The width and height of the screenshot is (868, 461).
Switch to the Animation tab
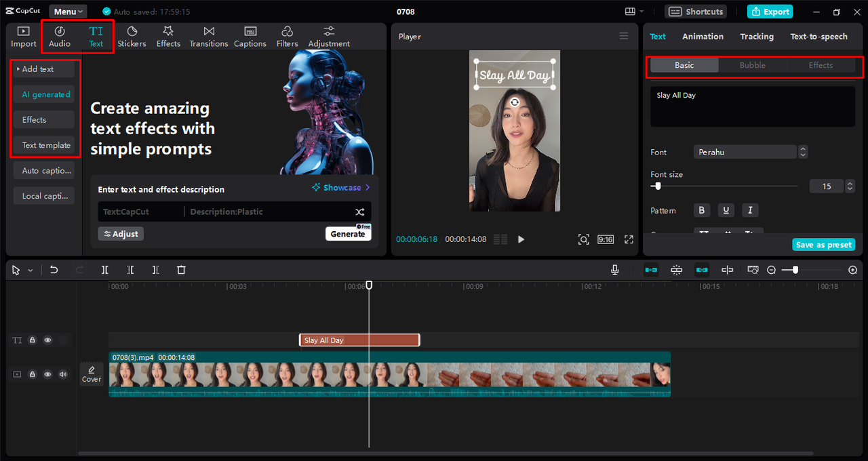pyautogui.click(x=703, y=37)
